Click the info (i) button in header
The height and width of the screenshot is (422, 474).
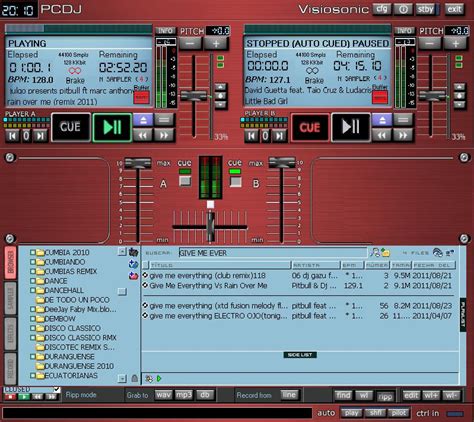(x=403, y=9)
